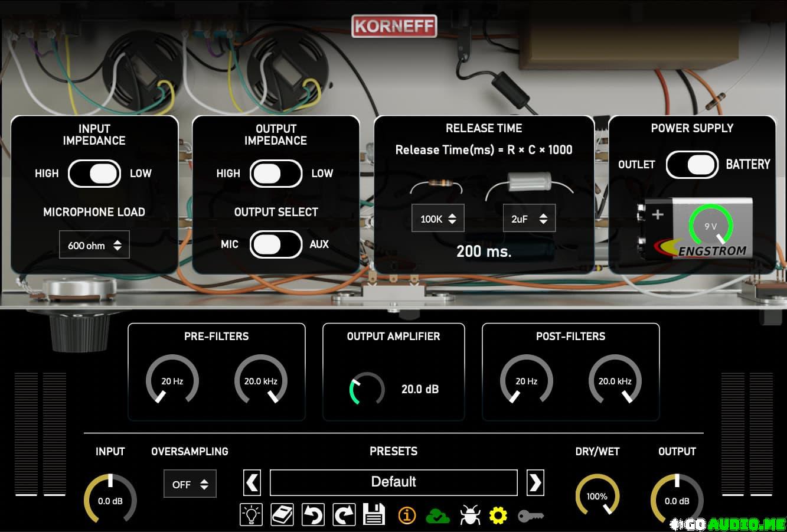This screenshot has height=532, width=787.
Task: Expand the Oversampling OFF dropdown
Action: click(x=190, y=484)
